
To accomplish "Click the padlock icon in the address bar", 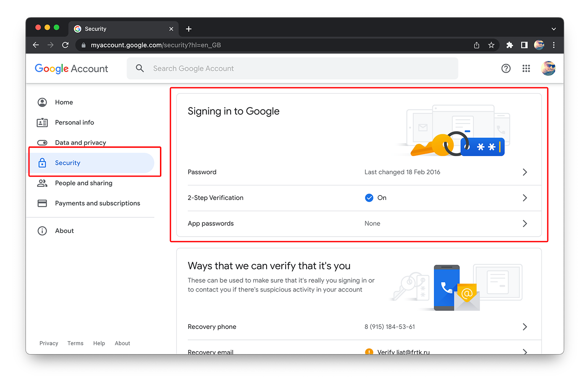I will coord(84,45).
